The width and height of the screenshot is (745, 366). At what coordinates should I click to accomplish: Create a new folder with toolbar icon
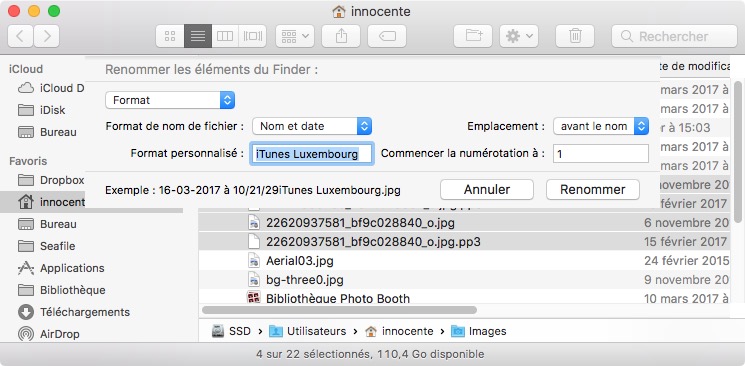pyautogui.click(x=473, y=36)
